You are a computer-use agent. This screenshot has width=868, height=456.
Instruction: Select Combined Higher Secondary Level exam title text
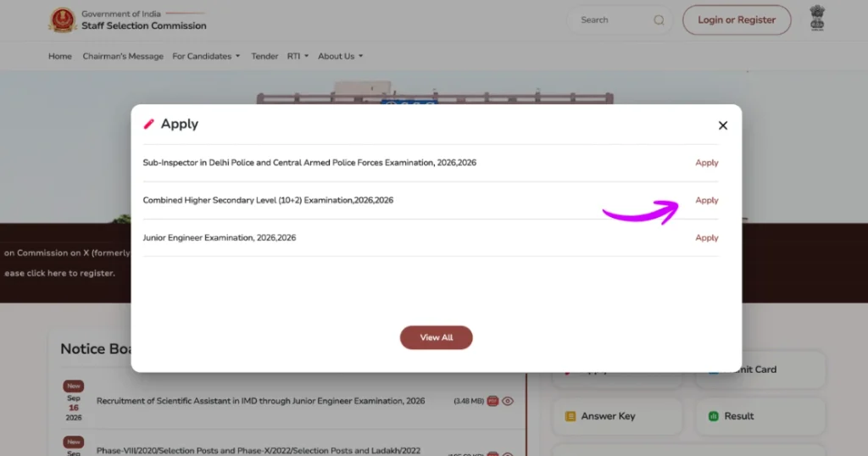coord(268,200)
